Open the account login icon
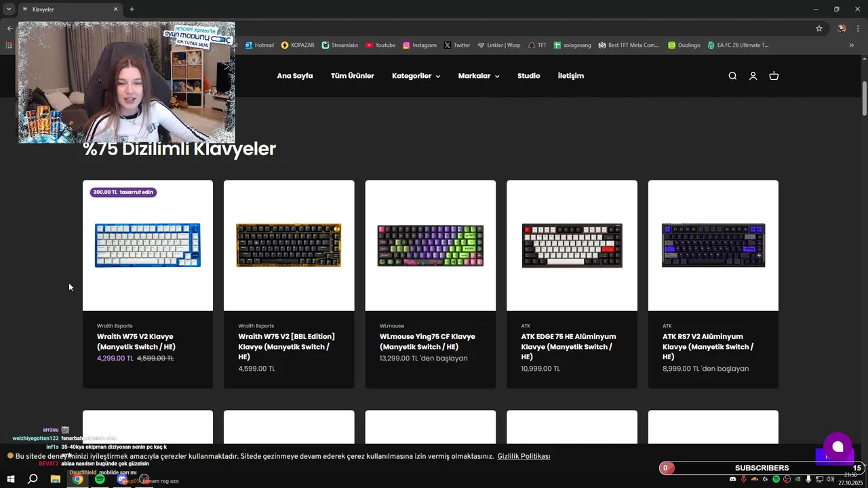This screenshot has height=488, width=868. point(753,76)
